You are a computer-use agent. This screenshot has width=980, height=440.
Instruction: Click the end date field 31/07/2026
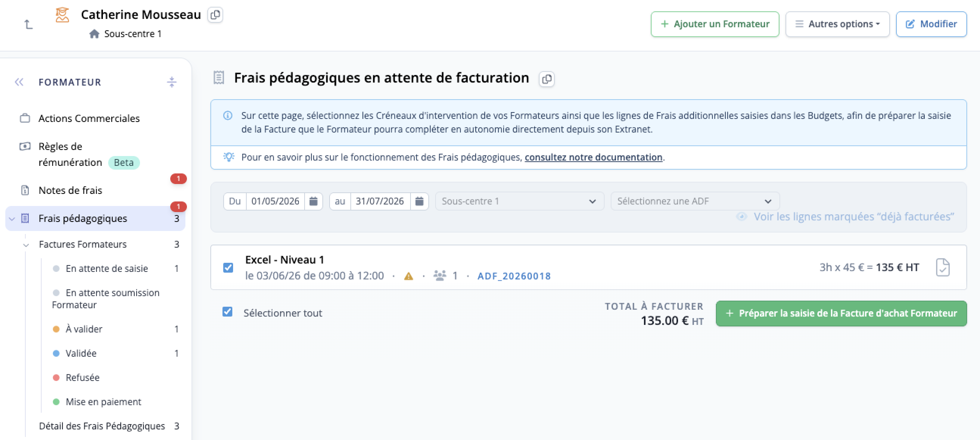[x=380, y=201]
